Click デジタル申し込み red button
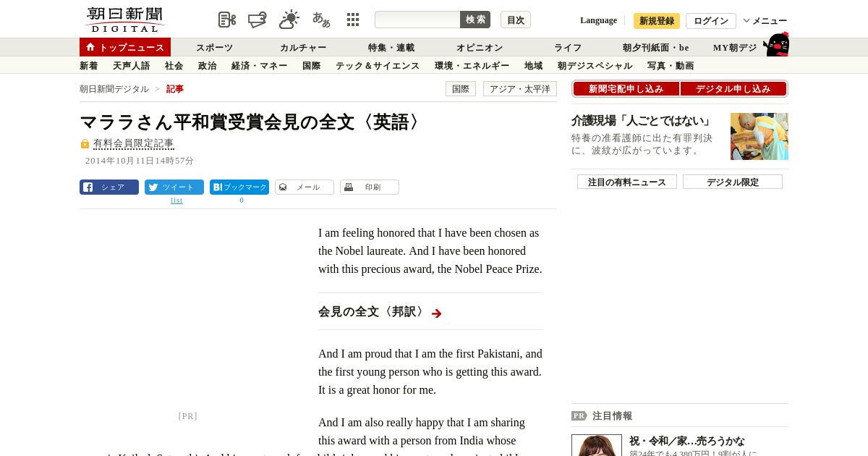 (733, 89)
